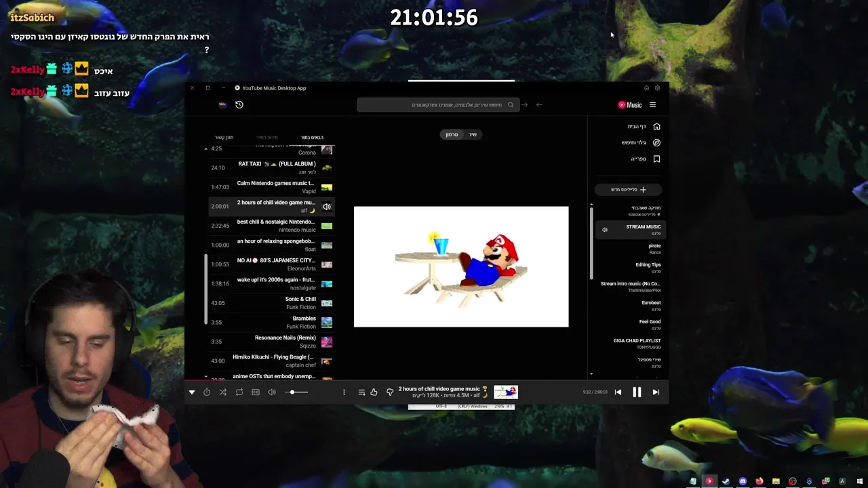Click the now-playing album thumbnail in player bar

coord(506,392)
